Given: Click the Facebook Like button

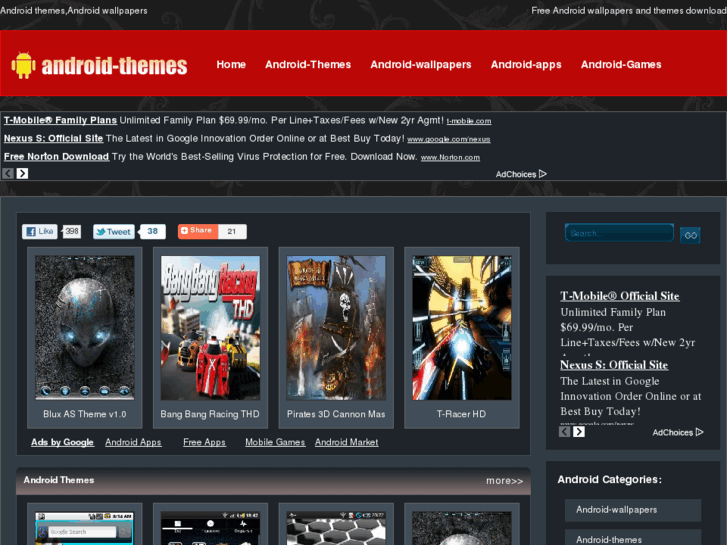Looking at the screenshot, I should tap(39, 231).
